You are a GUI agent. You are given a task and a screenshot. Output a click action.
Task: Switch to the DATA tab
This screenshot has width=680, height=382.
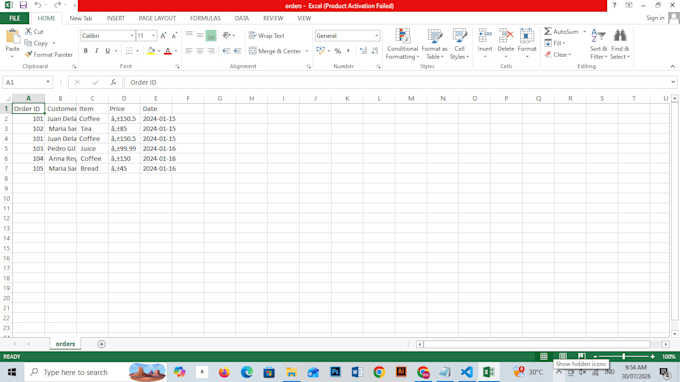point(242,18)
